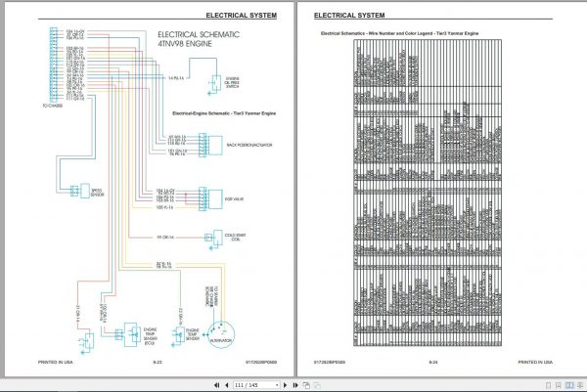Click the Electrical Schematic 4TNV98 Engine title

click(x=198, y=39)
